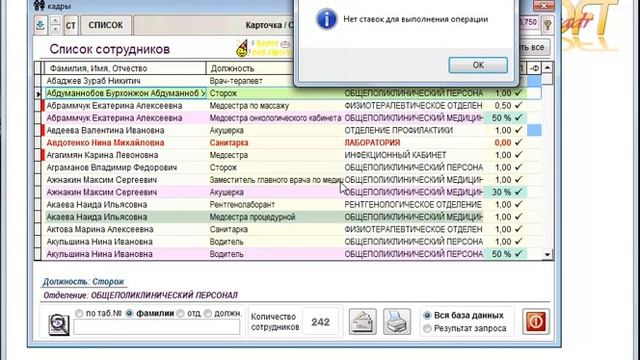640x360 pixels.
Task: Click the Должность column header
Action: coord(250,68)
